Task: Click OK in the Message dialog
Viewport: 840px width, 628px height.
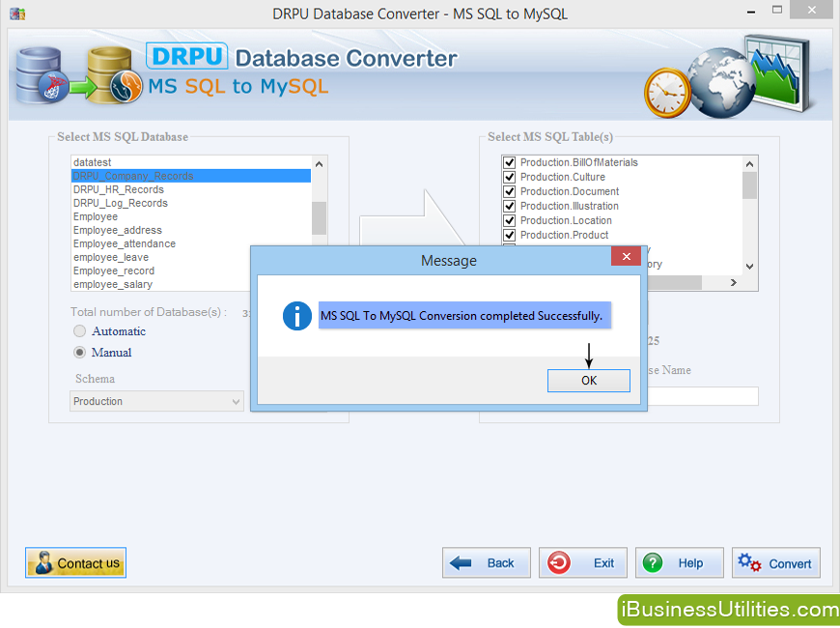Action: coord(588,381)
